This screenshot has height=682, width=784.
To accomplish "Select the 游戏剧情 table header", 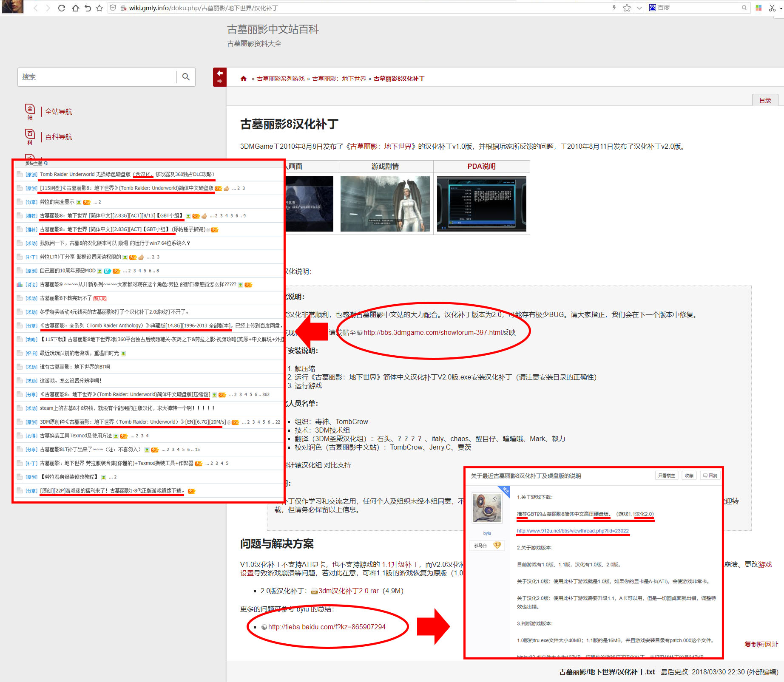I will click(385, 166).
